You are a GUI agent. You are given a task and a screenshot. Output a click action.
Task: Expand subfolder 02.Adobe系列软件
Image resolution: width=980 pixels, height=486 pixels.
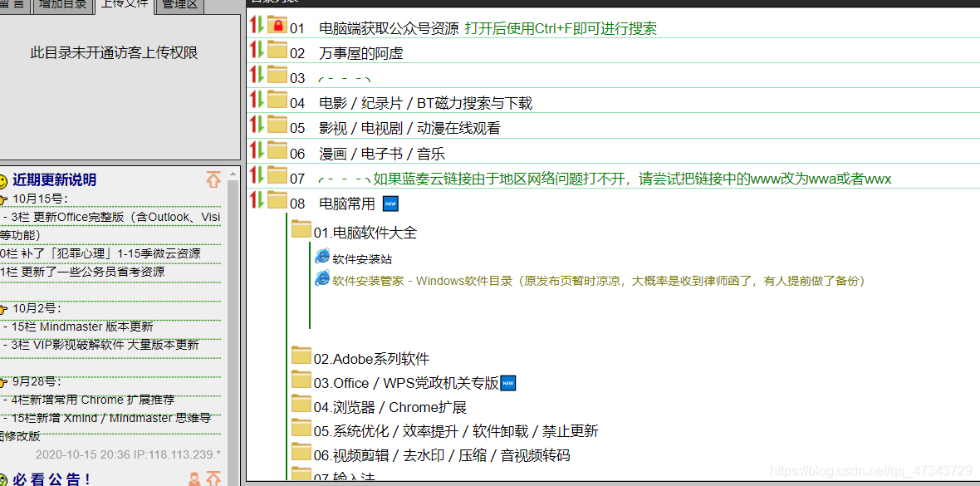(371, 359)
